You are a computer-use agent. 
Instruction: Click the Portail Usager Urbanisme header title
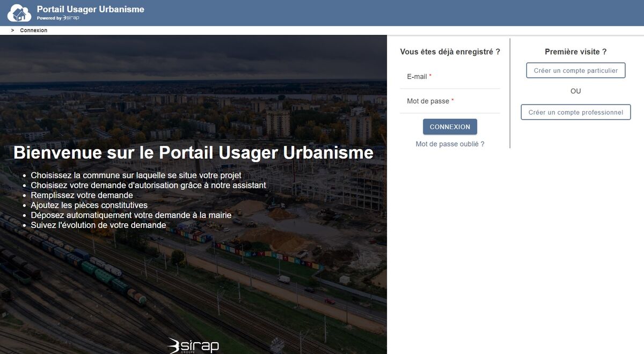(x=90, y=9)
